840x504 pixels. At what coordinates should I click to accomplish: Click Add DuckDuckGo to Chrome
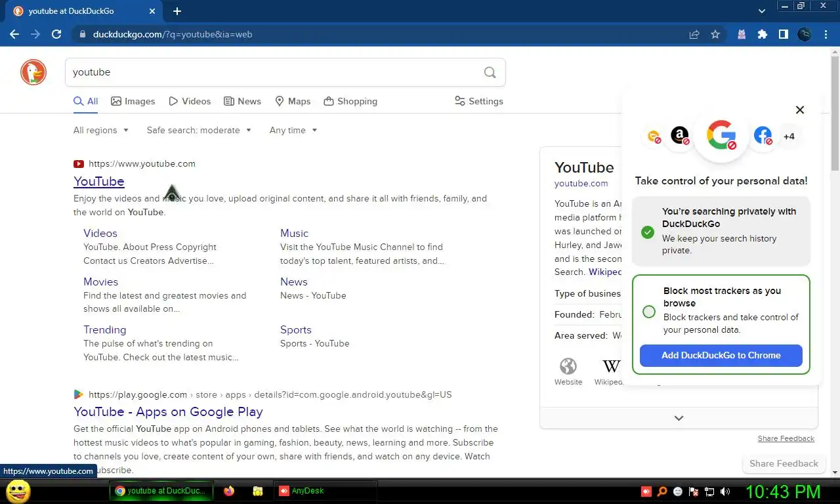click(x=721, y=355)
